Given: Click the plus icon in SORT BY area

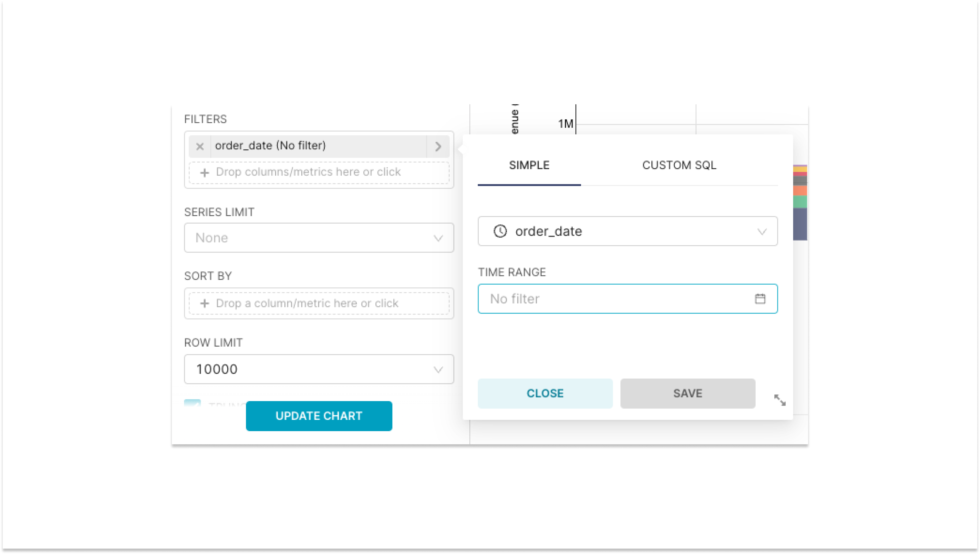Looking at the screenshot, I should pos(205,303).
